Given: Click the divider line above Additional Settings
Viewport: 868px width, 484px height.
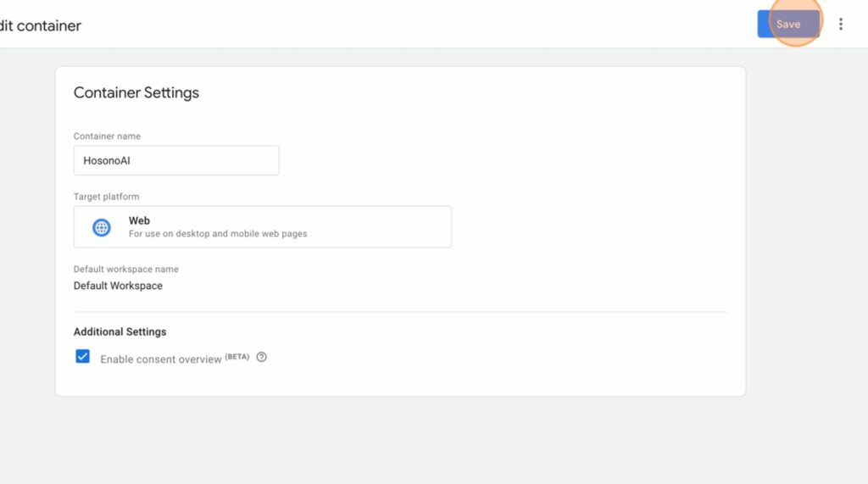Looking at the screenshot, I should coord(400,312).
